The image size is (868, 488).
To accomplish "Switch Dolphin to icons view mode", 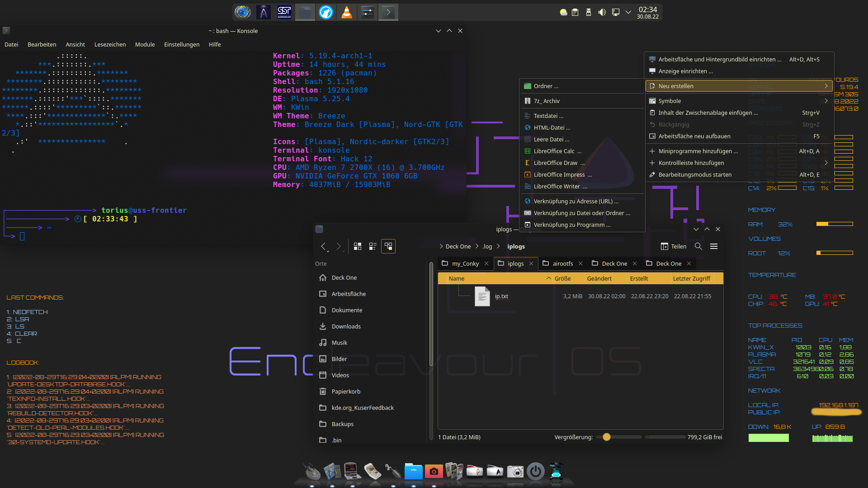I will [x=357, y=246].
